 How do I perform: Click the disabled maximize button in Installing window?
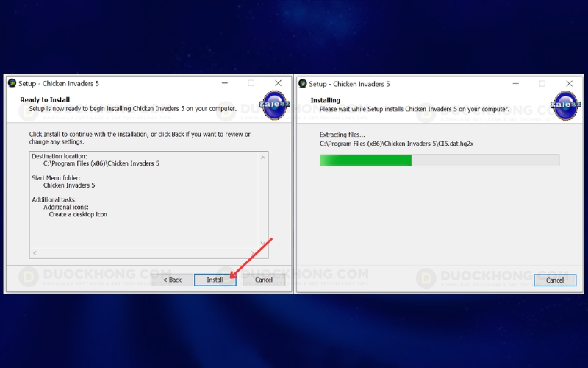[542, 83]
